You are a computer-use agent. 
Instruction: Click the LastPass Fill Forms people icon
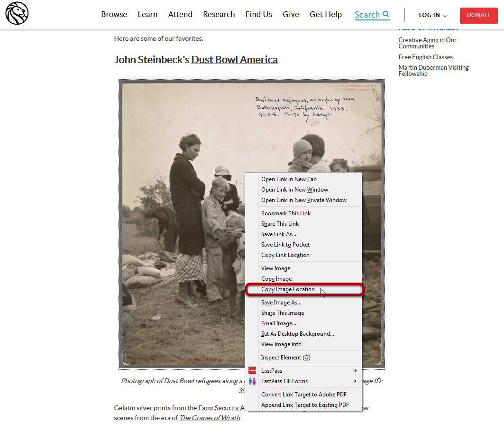[x=252, y=381]
